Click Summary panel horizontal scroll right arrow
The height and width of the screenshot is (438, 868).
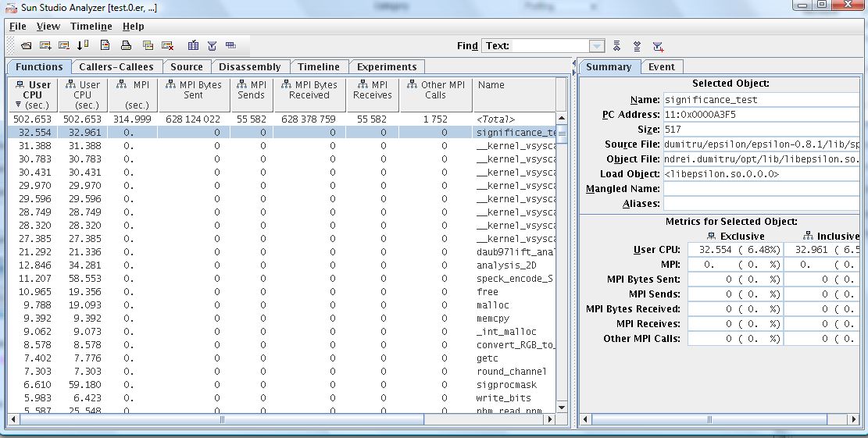pyautogui.click(x=853, y=420)
